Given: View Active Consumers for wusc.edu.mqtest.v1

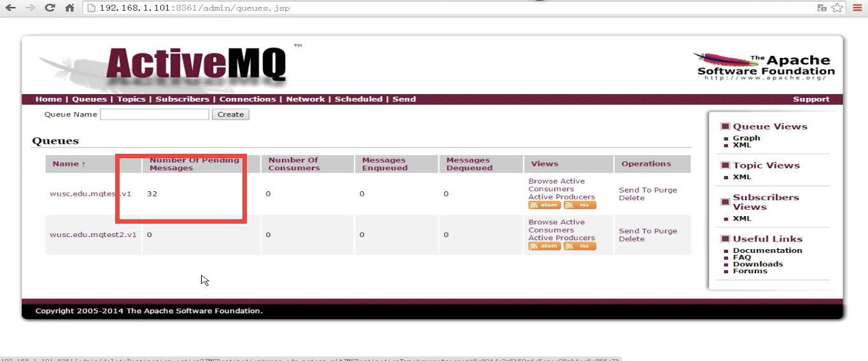Looking at the screenshot, I should tap(557, 185).
